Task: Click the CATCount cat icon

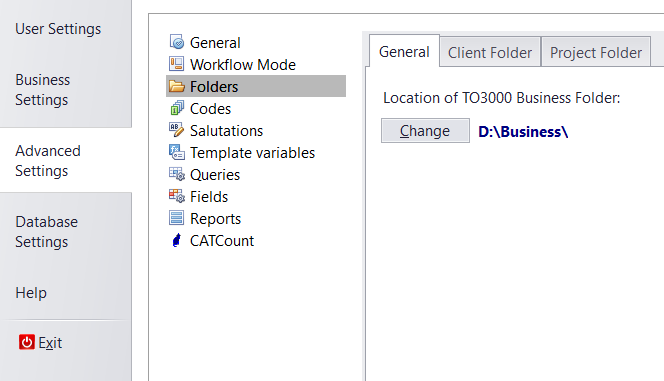Action: [177, 240]
